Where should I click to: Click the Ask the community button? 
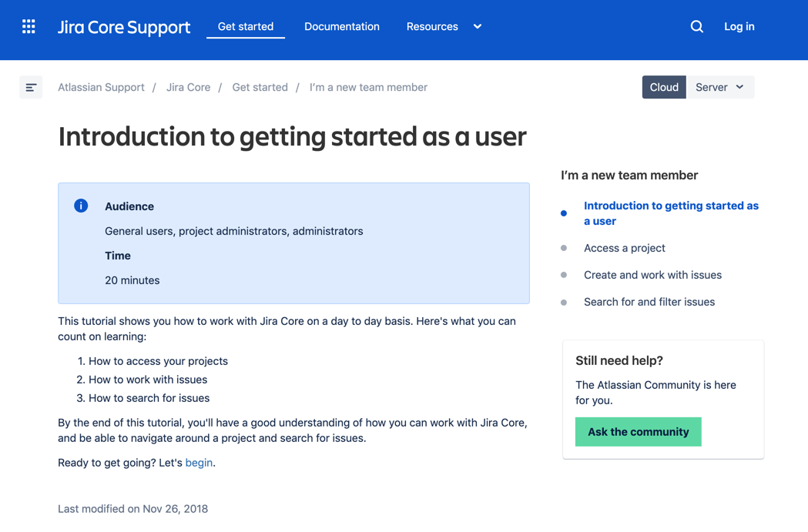(x=638, y=432)
